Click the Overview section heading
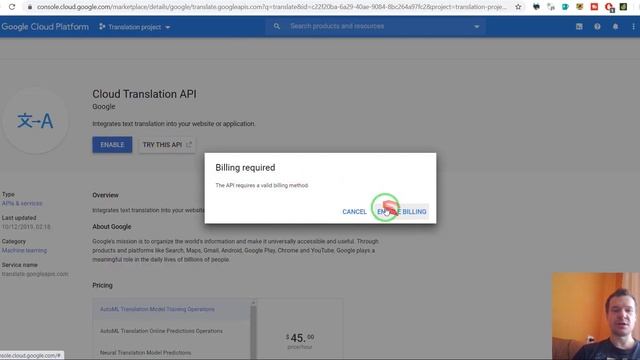 click(105, 195)
